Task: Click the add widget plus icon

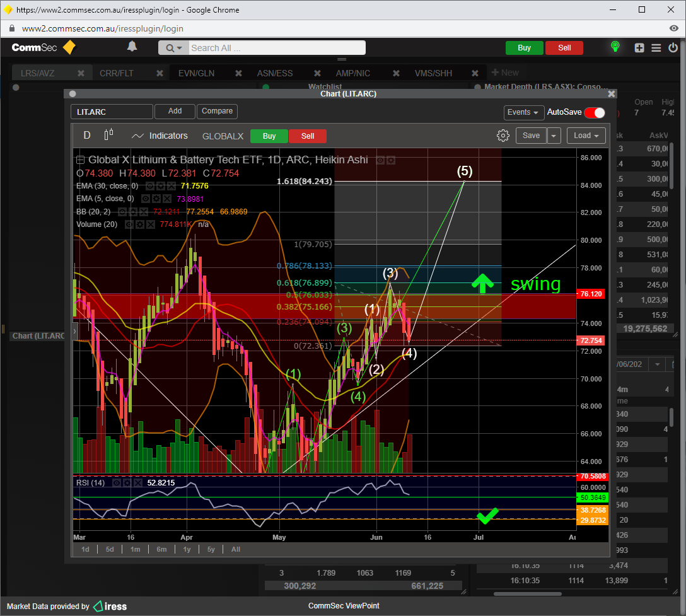Action: 639,48
